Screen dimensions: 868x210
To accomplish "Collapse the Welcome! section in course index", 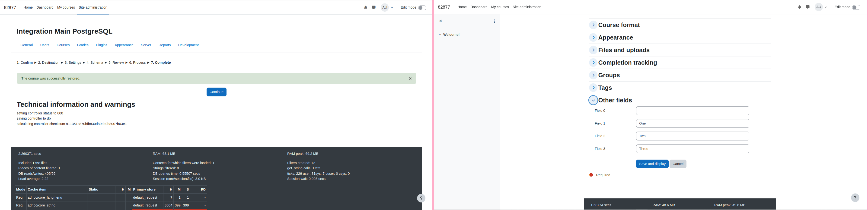I will click(440, 35).
